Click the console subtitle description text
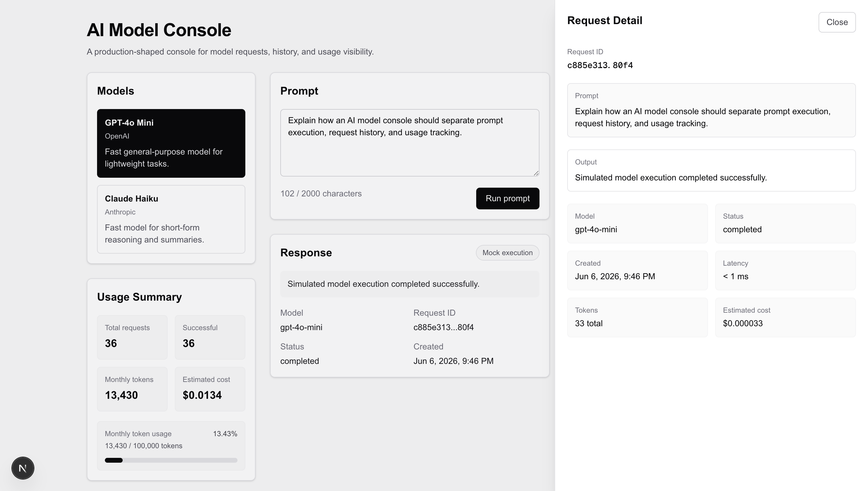 pyautogui.click(x=230, y=52)
